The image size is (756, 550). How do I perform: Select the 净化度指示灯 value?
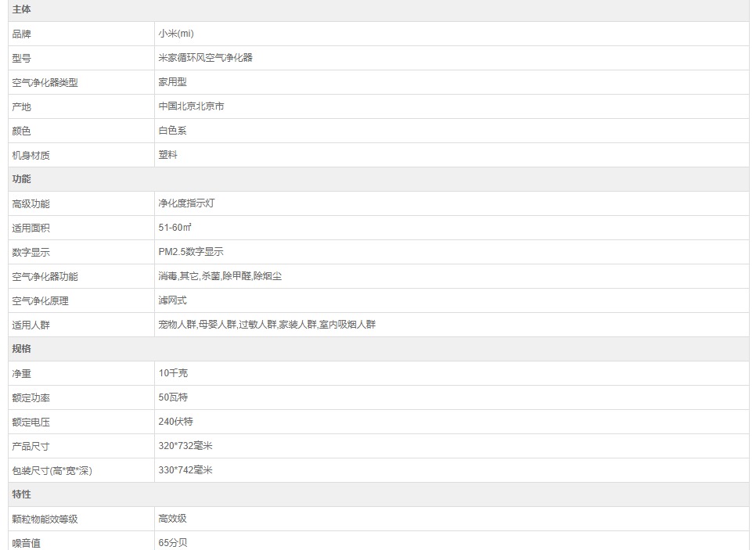click(x=186, y=203)
